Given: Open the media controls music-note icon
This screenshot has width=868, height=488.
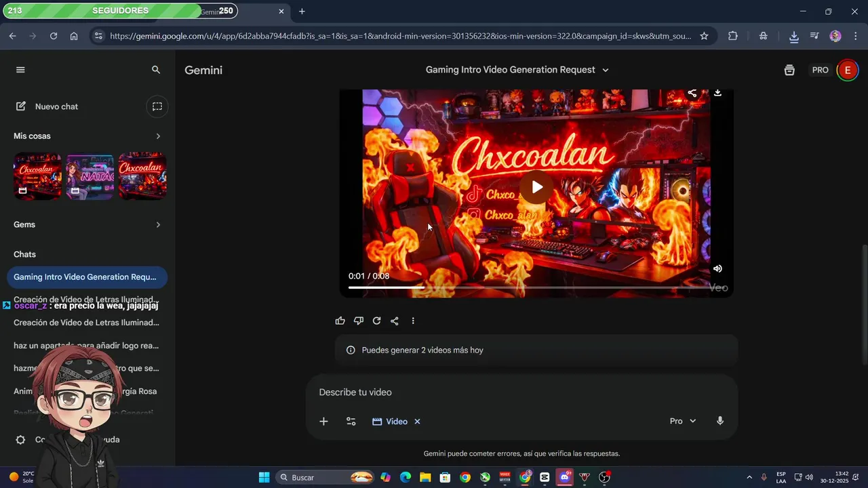Looking at the screenshot, I should tap(815, 36).
